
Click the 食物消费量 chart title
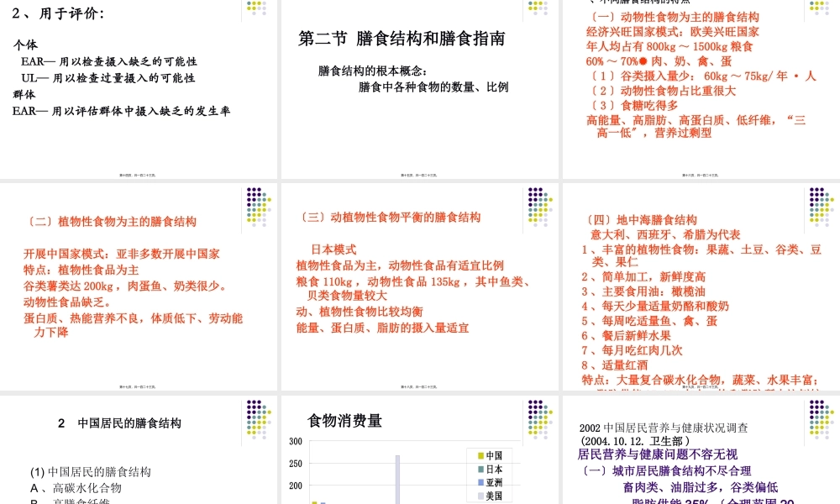pyautogui.click(x=344, y=420)
